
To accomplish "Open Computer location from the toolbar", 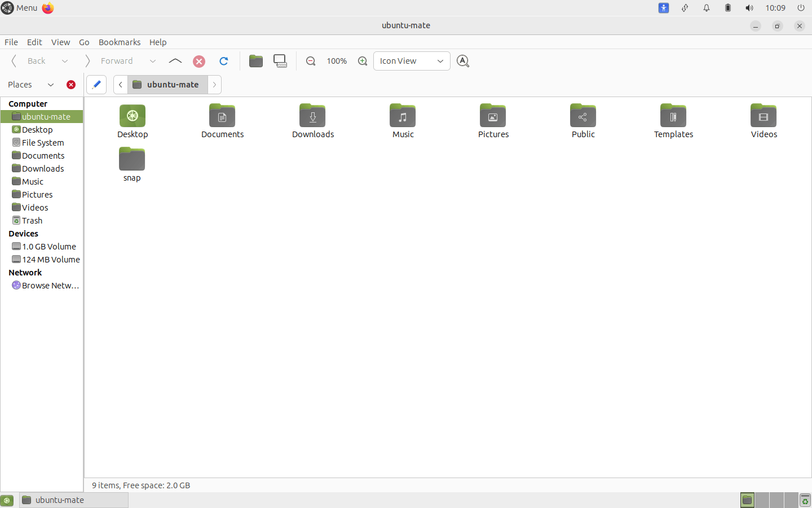I will tap(281, 60).
